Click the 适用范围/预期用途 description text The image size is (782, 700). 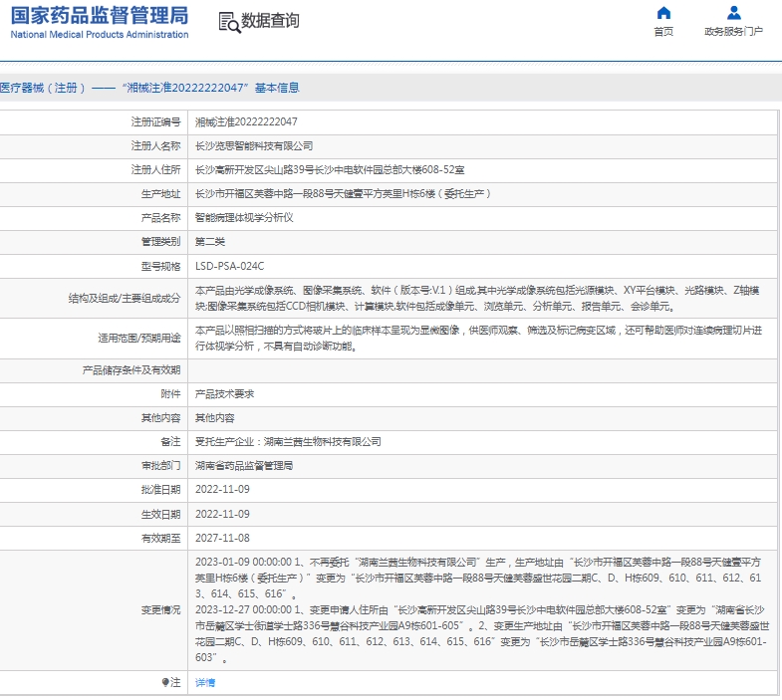click(478, 338)
